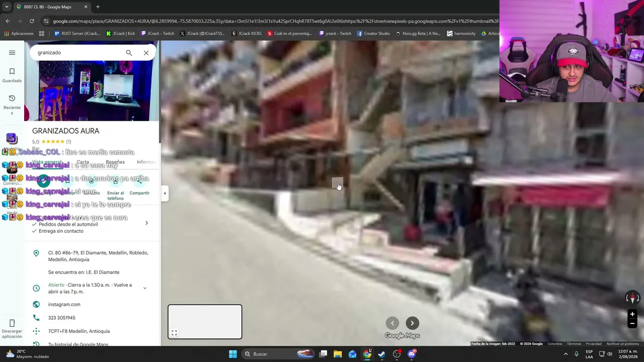Go to previous Street View image
The height and width of the screenshot is (362, 644).
(x=392, y=323)
